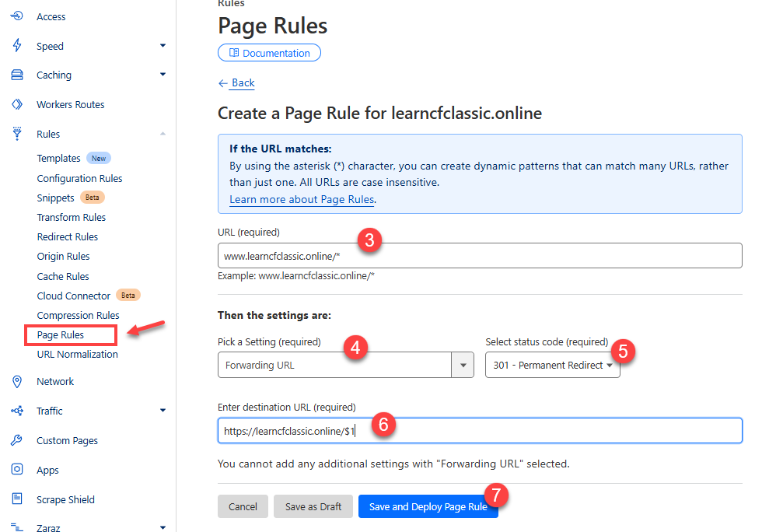
Task: Click the Traffic icon in sidebar
Action: 17,411
